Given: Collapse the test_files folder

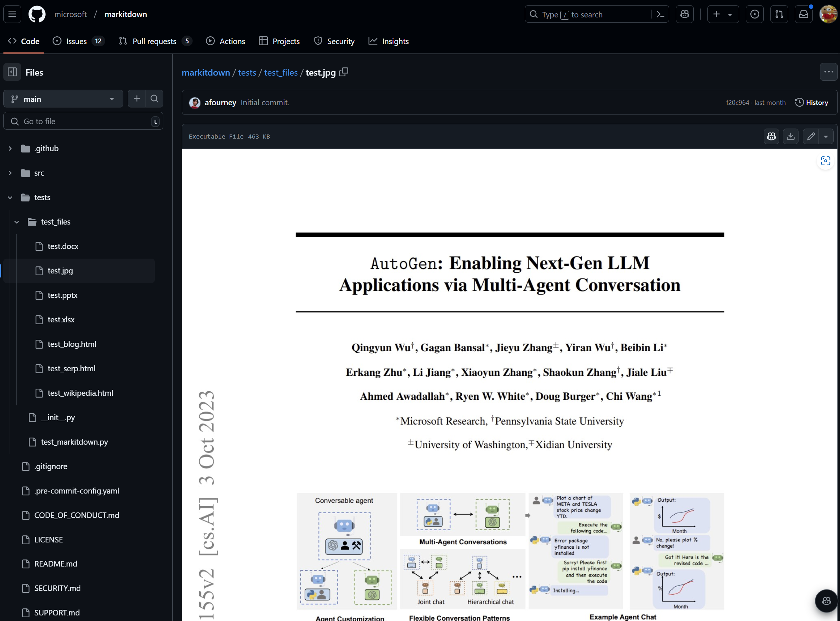Looking at the screenshot, I should click(x=17, y=222).
